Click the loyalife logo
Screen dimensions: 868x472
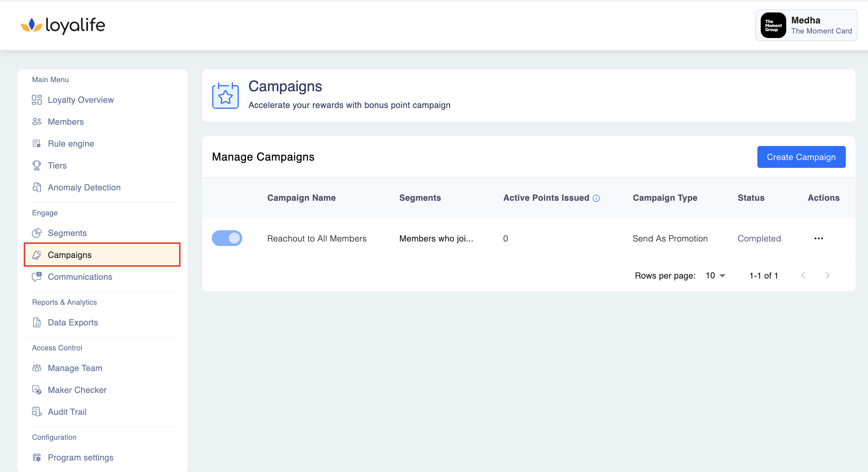pos(63,25)
